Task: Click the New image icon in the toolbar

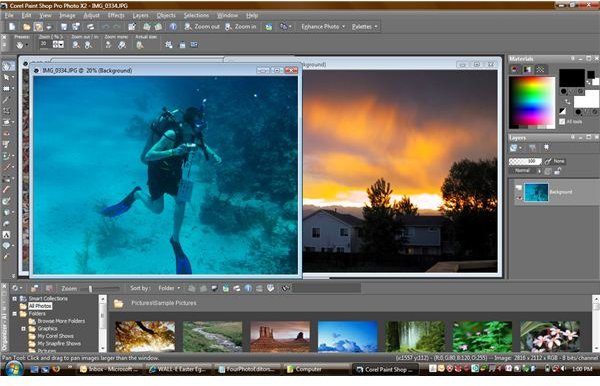Action: pos(12,26)
